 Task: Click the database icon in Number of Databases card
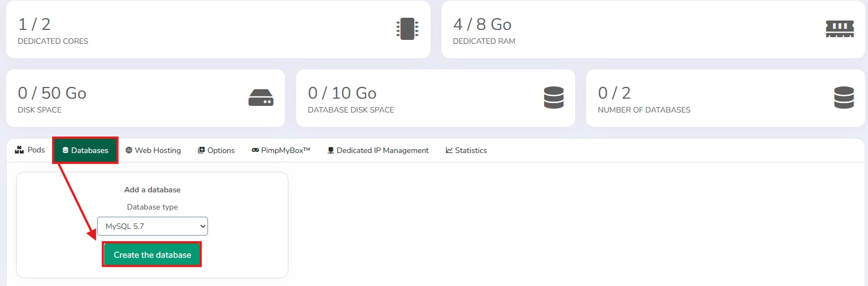[844, 98]
